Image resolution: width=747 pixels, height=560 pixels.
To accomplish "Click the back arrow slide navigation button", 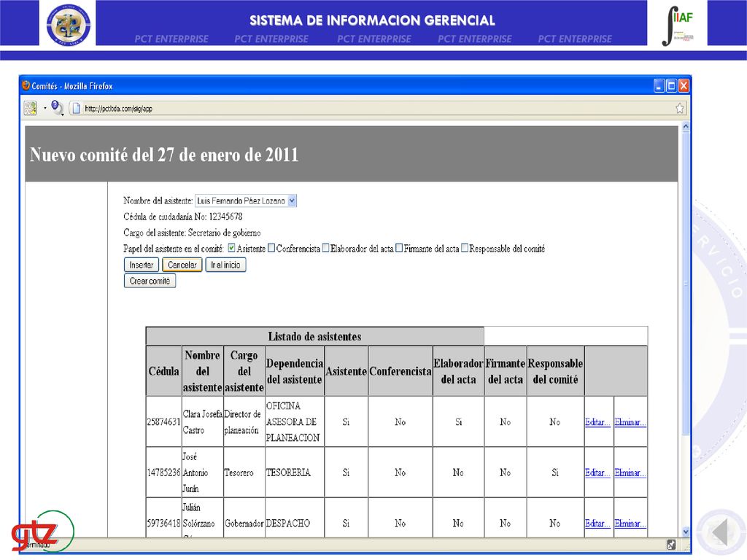I will pos(719,532).
